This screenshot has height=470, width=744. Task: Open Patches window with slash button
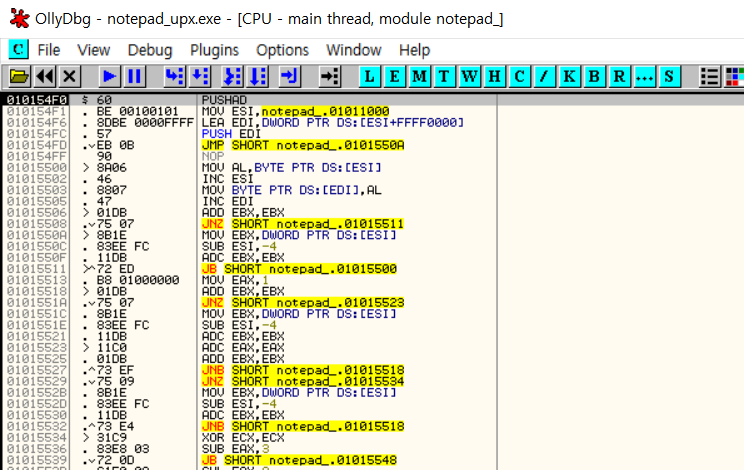[x=544, y=76]
